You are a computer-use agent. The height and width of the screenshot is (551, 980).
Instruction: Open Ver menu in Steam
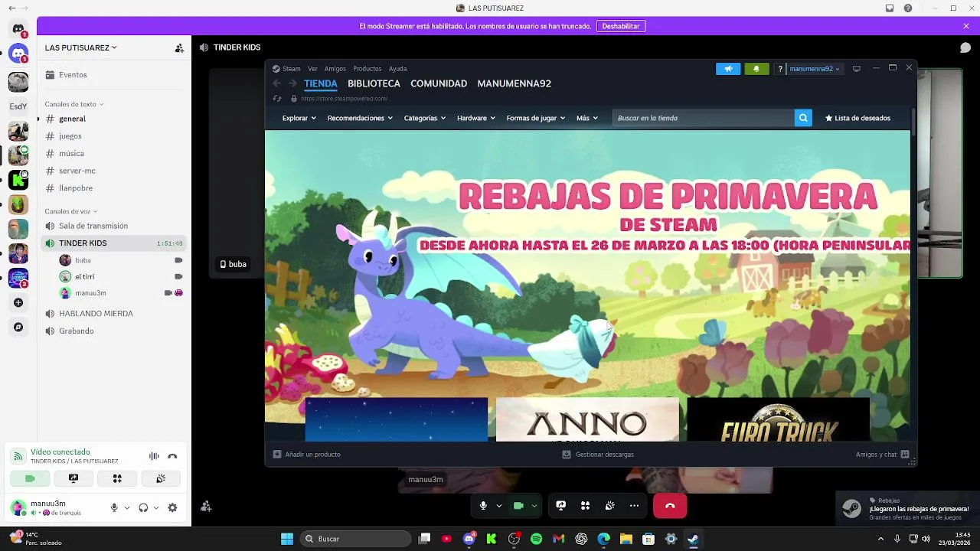pos(312,69)
